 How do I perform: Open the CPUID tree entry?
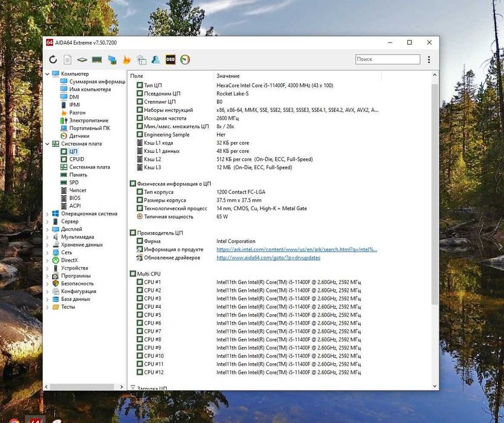(x=77, y=159)
